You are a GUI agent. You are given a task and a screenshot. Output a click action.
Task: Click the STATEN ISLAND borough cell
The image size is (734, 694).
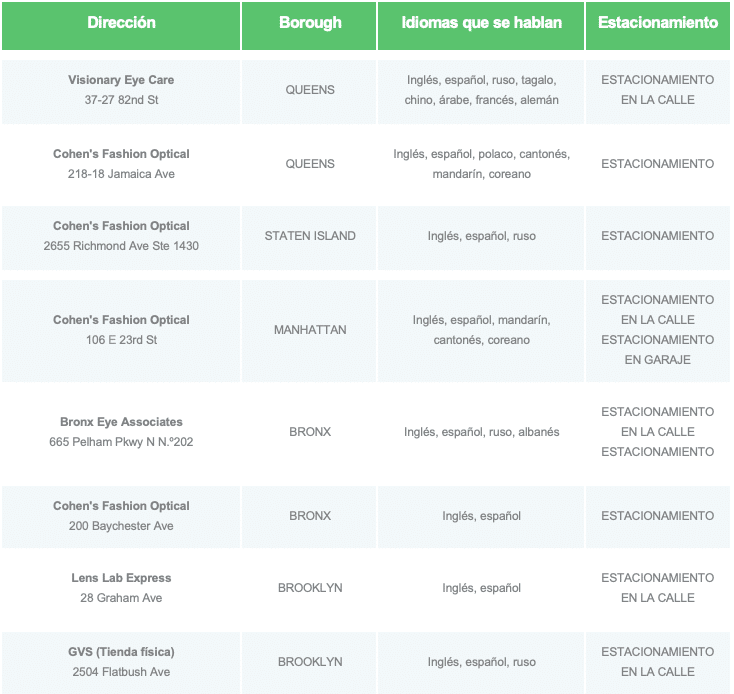point(310,236)
